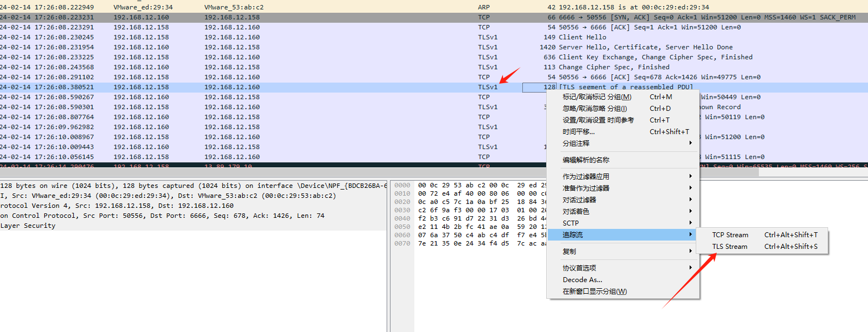Image resolution: width=868 pixels, height=332 pixels.
Task: Open the Decode As... dialog
Action: (582, 280)
